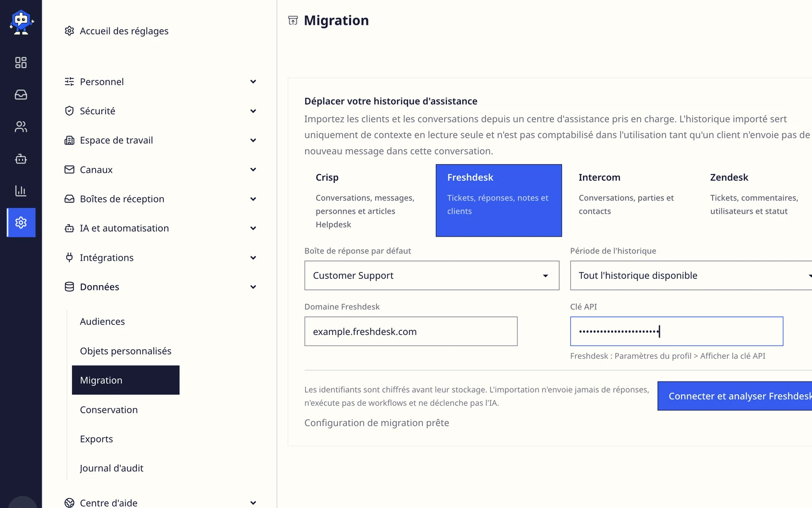
Task: Click the Centre d'aide globe icon
Action: [69, 503]
